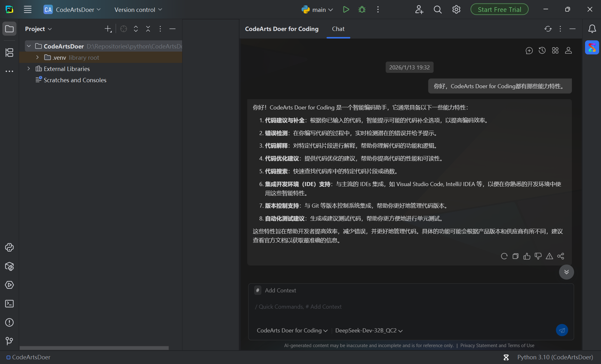Open Terminal tool window from left sidebar
This screenshot has width=601, height=364.
coord(9,304)
